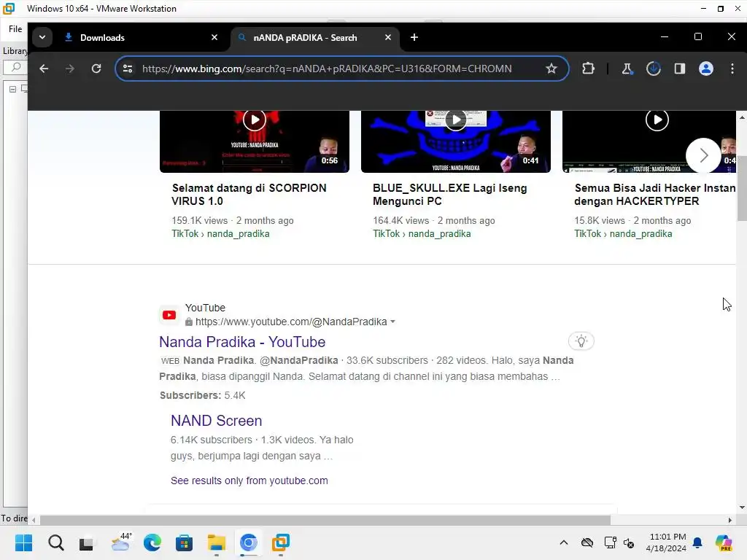Close the nANDA pRADIKA Search tab
The width and height of the screenshot is (747, 560).
[388, 37]
